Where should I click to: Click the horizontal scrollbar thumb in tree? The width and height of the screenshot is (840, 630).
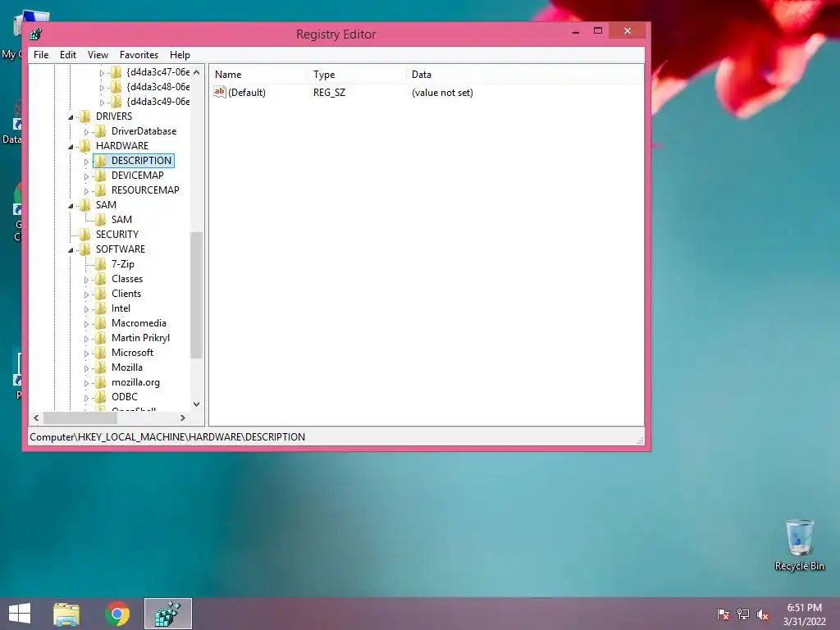tap(80, 418)
